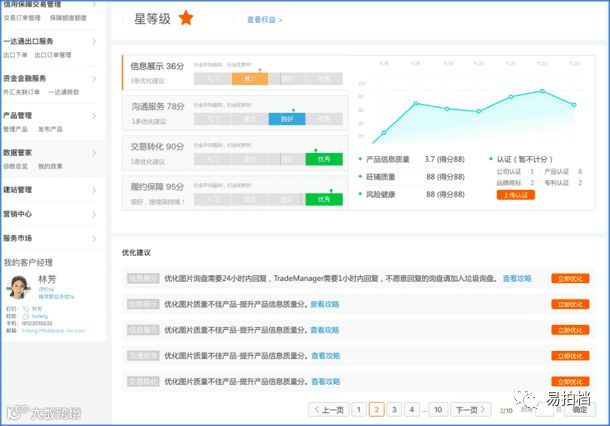This screenshot has height=426, width=610.
Task: Select the 履约保障 95分 score card
Action: [235, 193]
